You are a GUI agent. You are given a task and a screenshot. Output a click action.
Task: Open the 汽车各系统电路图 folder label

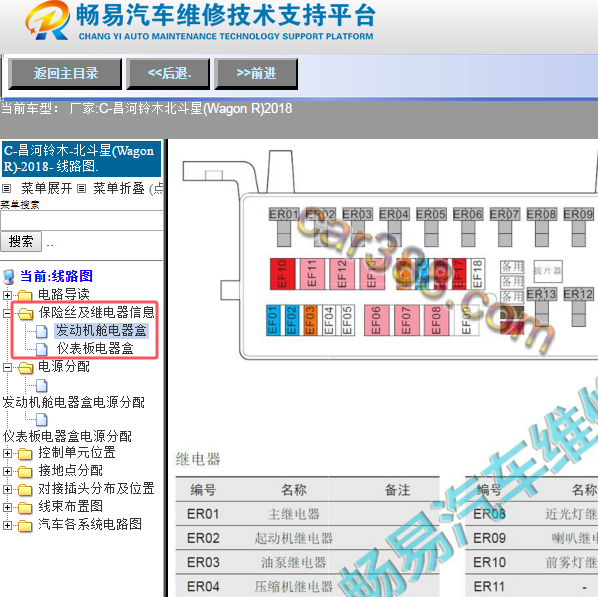(90, 525)
